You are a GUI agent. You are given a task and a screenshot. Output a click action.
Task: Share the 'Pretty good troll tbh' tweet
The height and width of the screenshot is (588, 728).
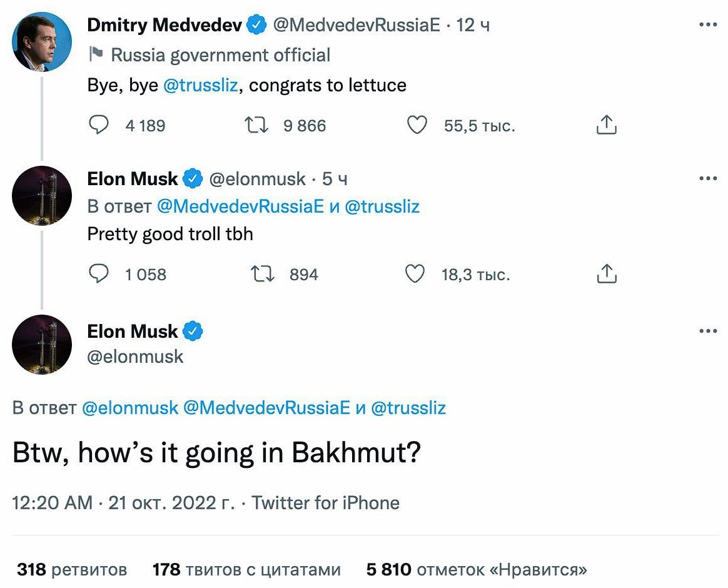(x=606, y=274)
